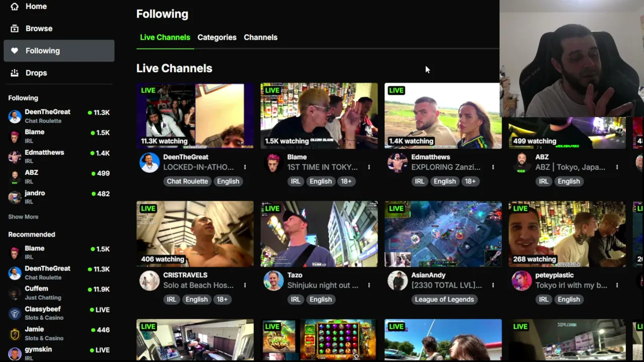Click the Home icon in the sidebar
The width and height of the screenshot is (644, 362).
(x=15, y=7)
